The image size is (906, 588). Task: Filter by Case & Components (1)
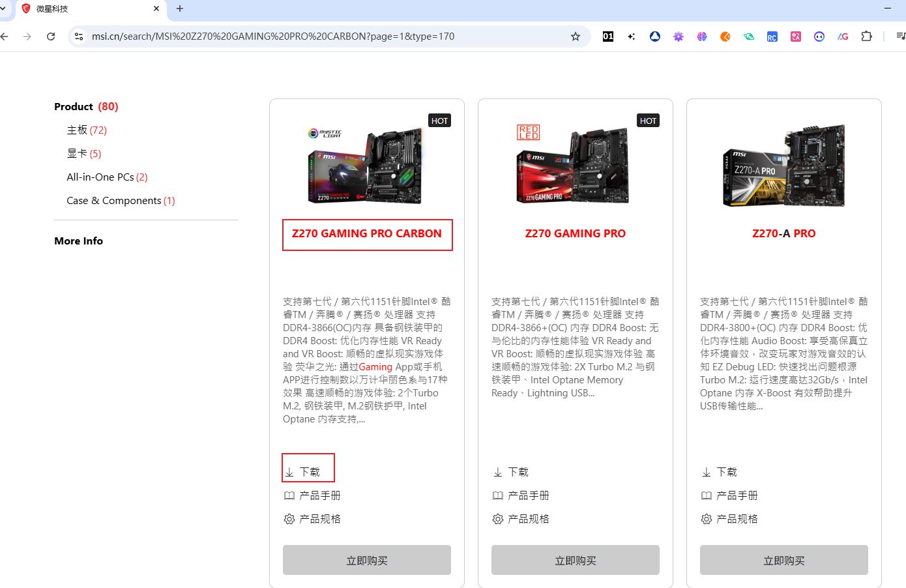point(121,201)
